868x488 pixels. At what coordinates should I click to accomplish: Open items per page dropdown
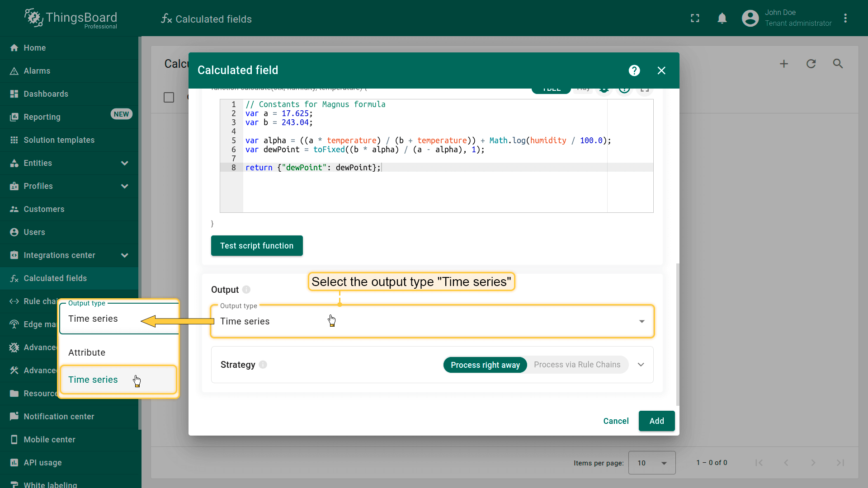point(651,463)
